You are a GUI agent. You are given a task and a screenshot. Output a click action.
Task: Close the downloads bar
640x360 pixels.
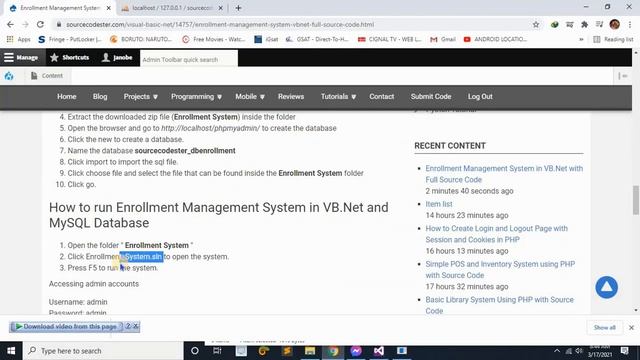click(631, 327)
